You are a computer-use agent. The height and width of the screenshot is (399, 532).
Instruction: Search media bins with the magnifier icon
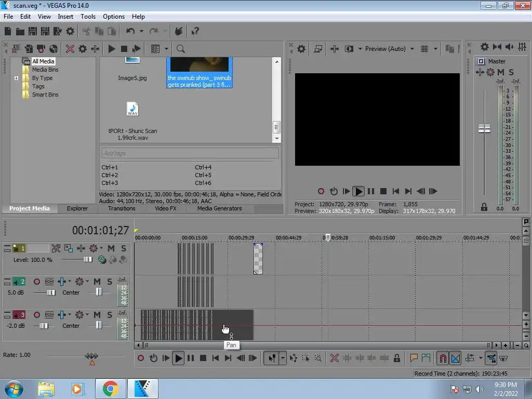coord(180,49)
